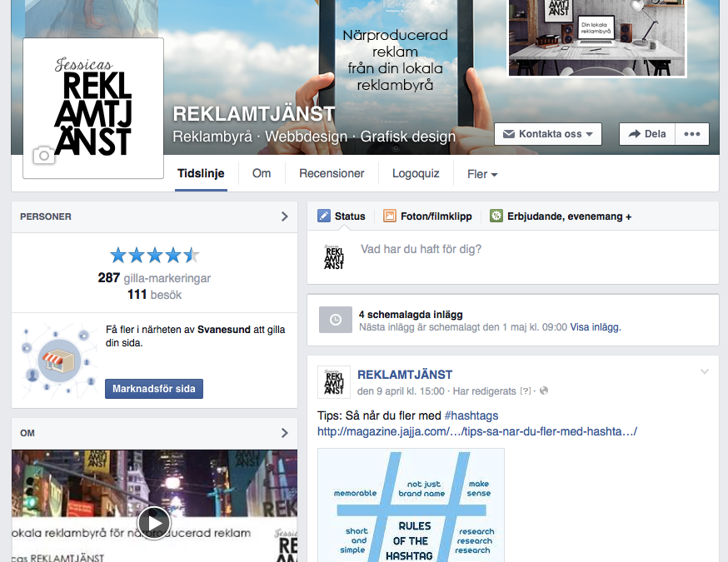This screenshot has width=728, height=562.
Task: Click the REKLAMTJÄNST avatar beside the post header
Action: pos(334,382)
